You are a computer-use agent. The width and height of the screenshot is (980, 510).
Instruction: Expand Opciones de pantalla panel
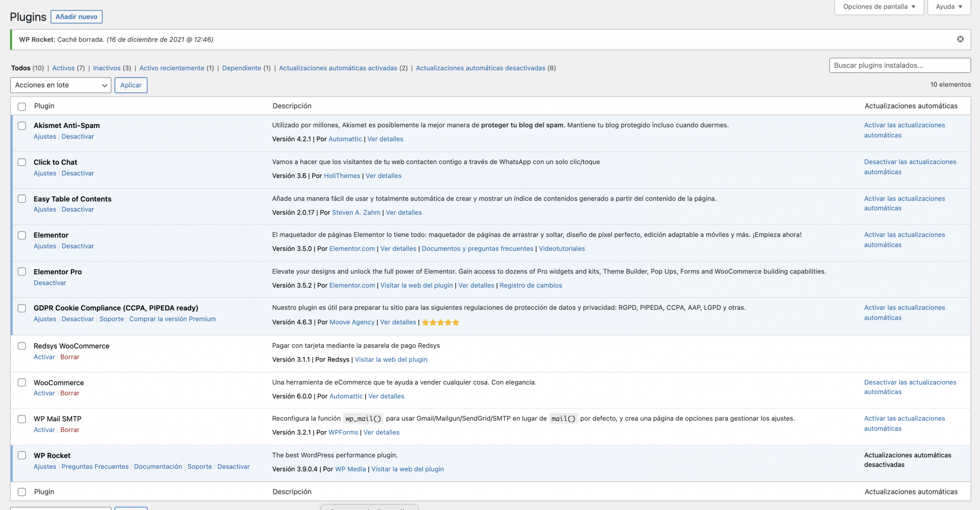point(879,7)
